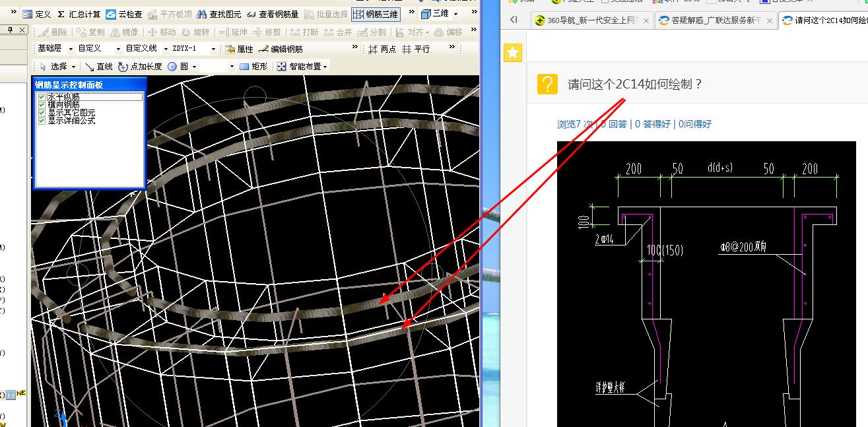Toggle 钢筋三维 rebar 3D view
The image size is (868, 427).
pos(376,15)
